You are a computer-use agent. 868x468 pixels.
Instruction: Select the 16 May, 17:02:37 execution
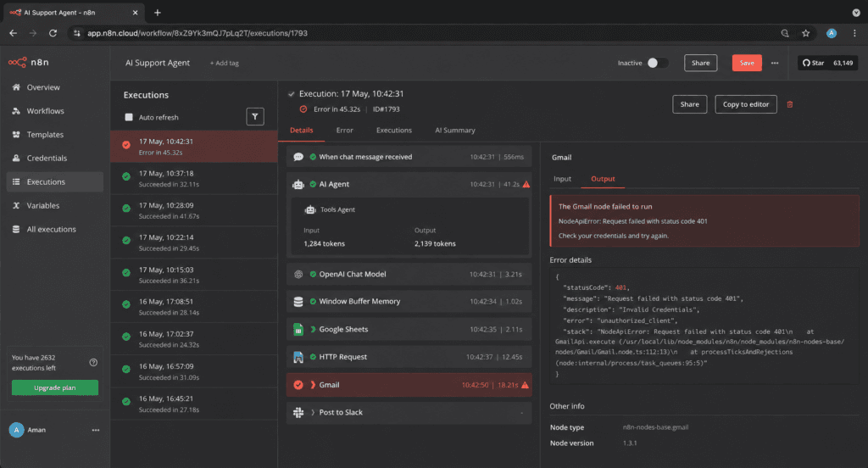[194, 339]
